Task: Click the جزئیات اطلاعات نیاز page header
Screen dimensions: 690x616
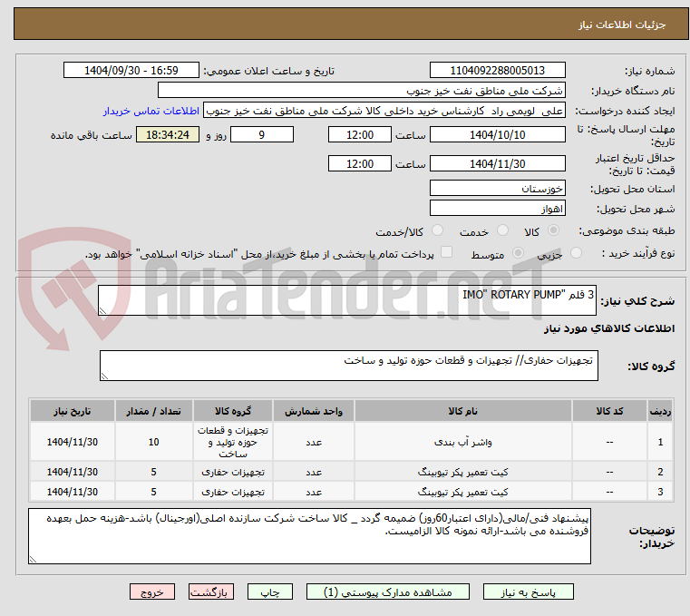Action: click(622, 24)
